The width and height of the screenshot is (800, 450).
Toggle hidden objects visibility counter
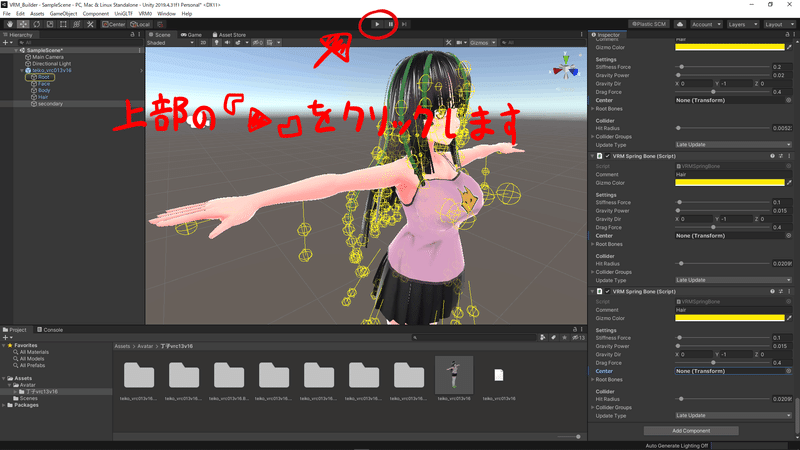click(x=258, y=43)
